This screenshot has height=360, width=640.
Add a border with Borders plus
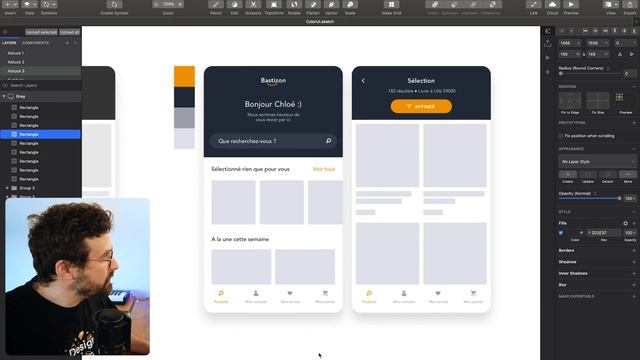[x=634, y=251]
